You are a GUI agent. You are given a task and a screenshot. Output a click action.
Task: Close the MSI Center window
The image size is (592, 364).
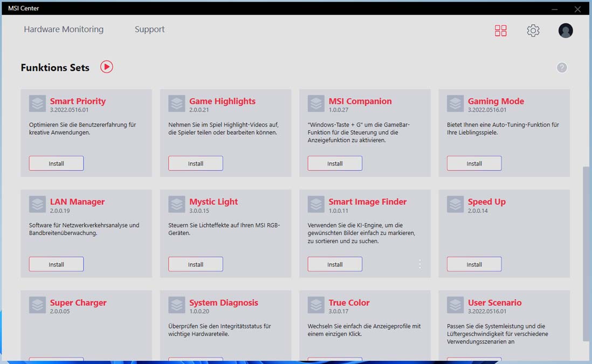point(577,9)
